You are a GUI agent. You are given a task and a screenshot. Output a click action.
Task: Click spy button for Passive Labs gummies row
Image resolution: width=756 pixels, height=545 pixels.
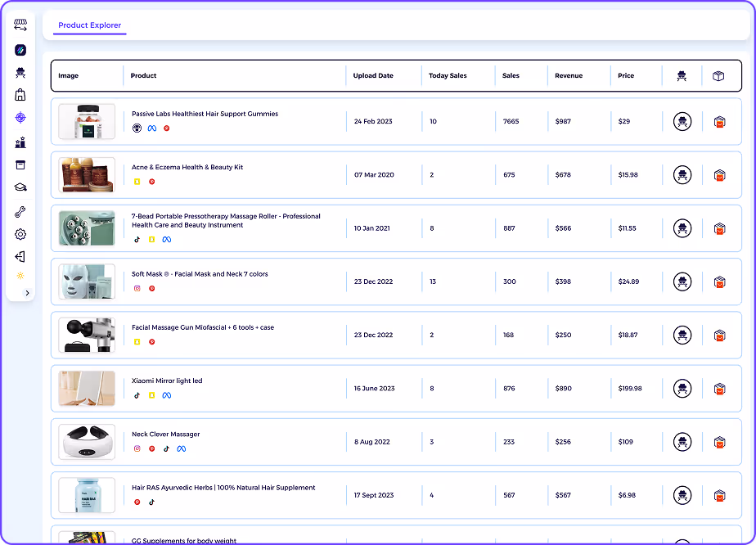[682, 122]
